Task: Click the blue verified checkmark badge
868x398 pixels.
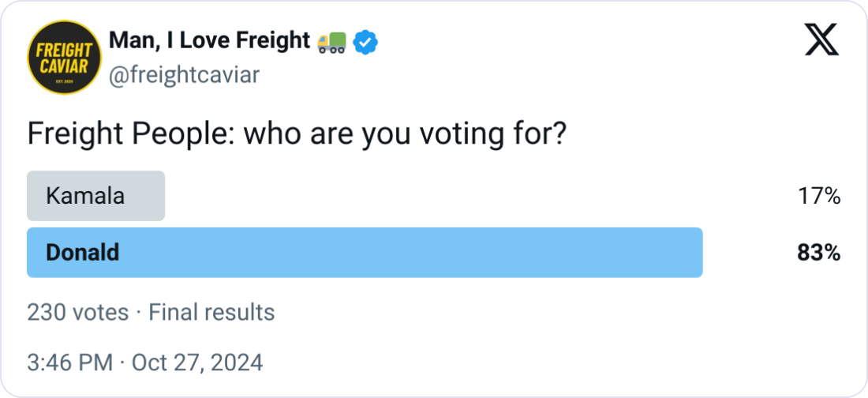Action: [365, 42]
